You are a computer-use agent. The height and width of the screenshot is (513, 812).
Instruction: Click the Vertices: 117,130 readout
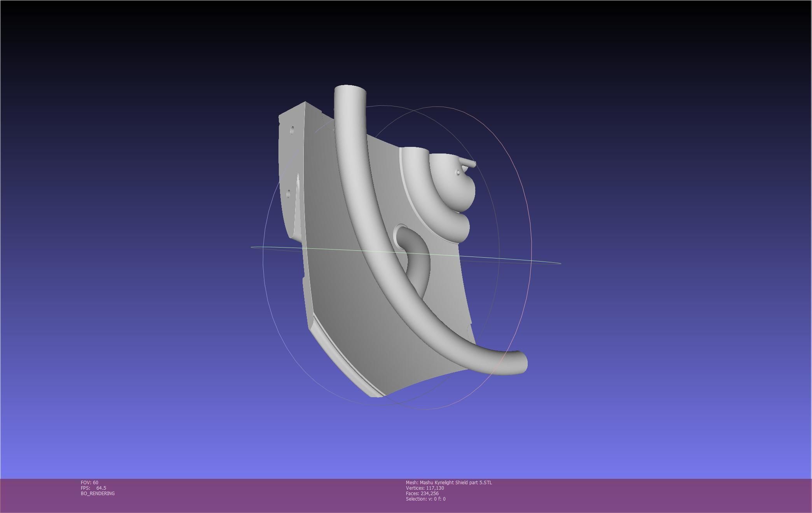[x=425, y=488]
